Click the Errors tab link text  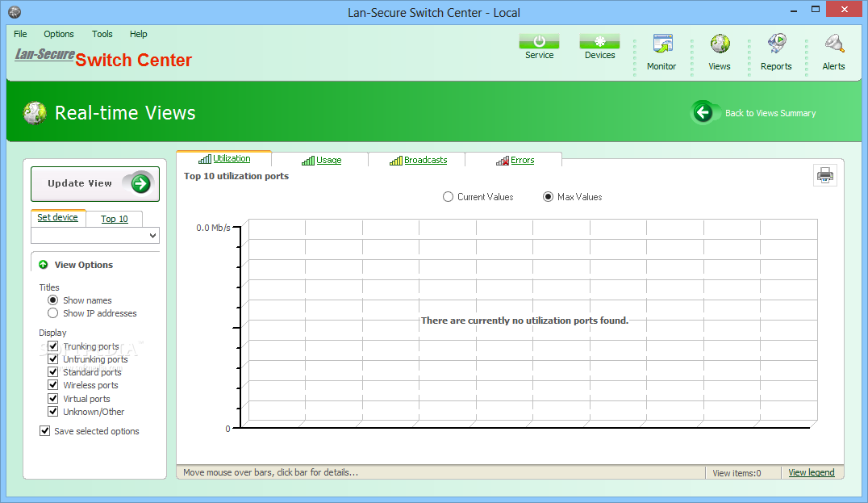tap(522, 160)
